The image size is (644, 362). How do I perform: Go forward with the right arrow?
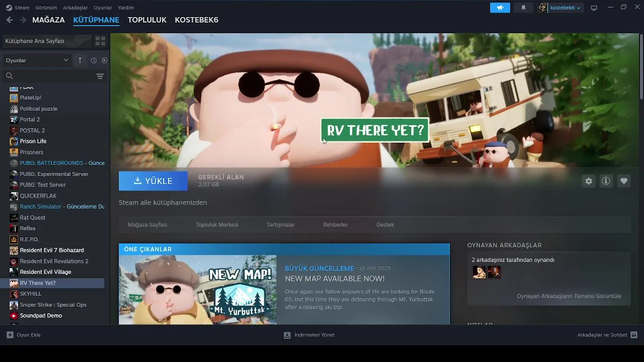click(23, 20)
